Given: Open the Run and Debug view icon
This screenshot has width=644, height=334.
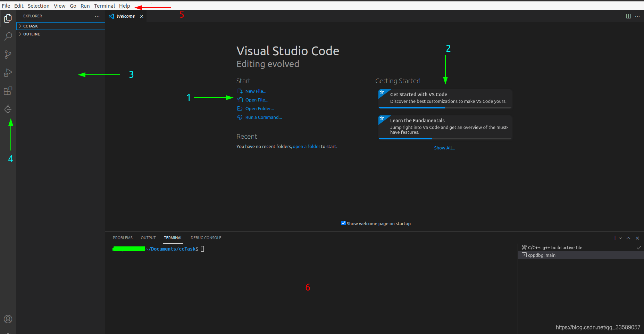Looking at the screenshot, I should [8, 73].
